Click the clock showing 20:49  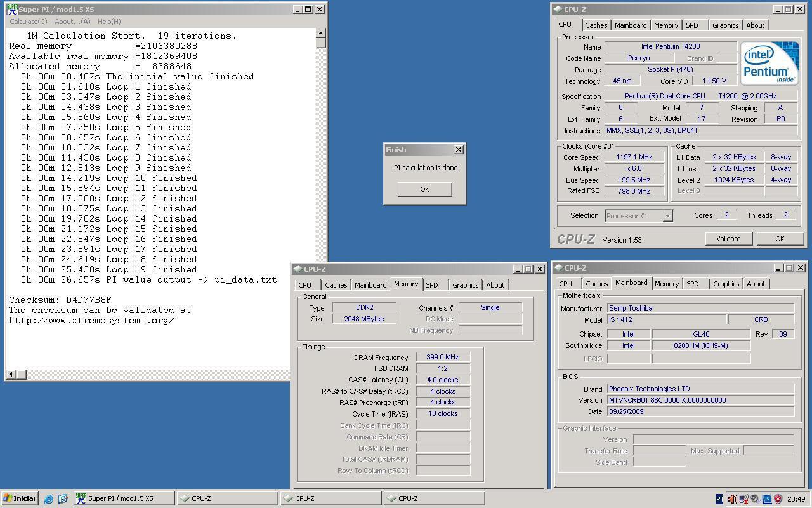[797, 499]
